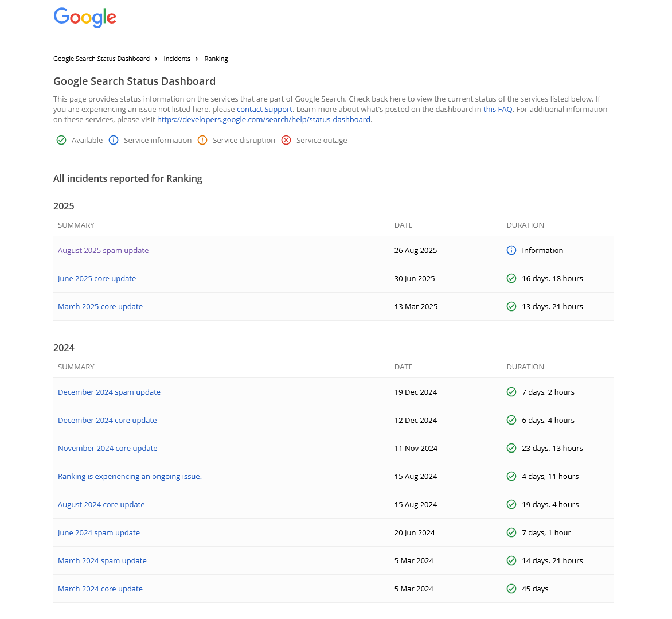Screen dimensions: 672x619
Task: Open 'Ranking is experiencing an ongoing issue' link
Action: coord(130,476)
